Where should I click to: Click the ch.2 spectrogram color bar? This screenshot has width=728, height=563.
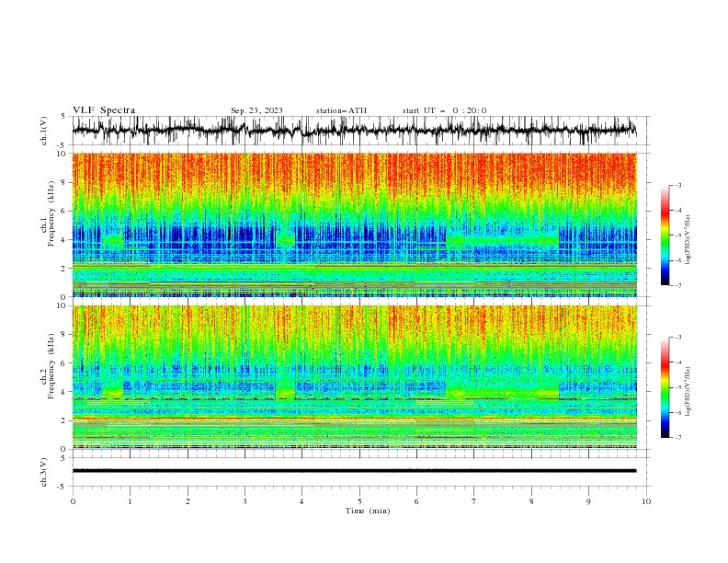[x=665, y=387]
